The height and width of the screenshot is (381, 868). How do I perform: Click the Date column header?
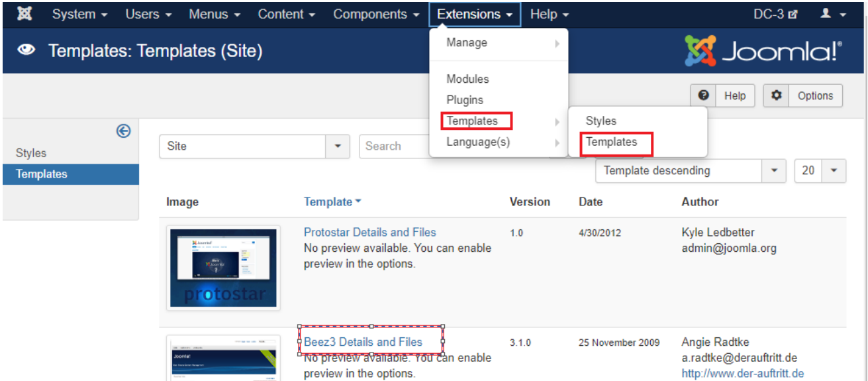(x=591, y=202)
